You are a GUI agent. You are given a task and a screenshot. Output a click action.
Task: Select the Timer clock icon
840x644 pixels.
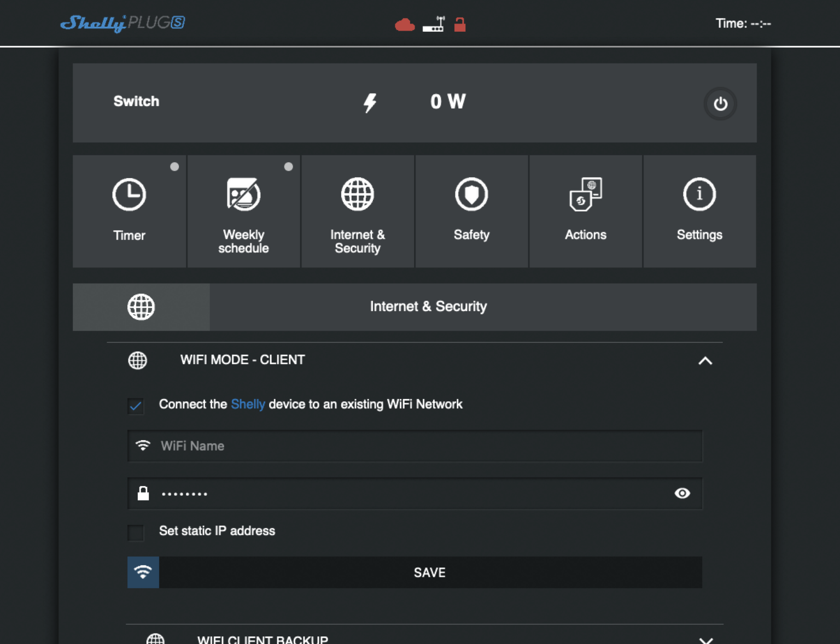[129, 194]
